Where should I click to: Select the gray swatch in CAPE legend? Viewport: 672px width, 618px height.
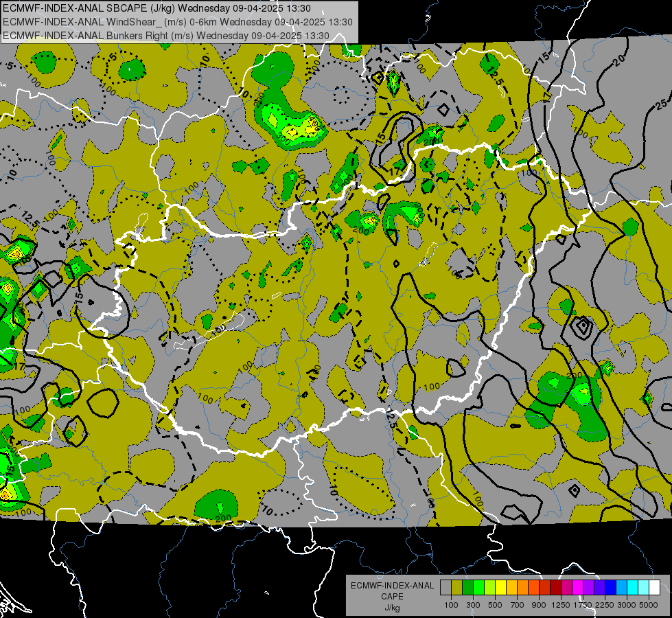tap(445, 587)
